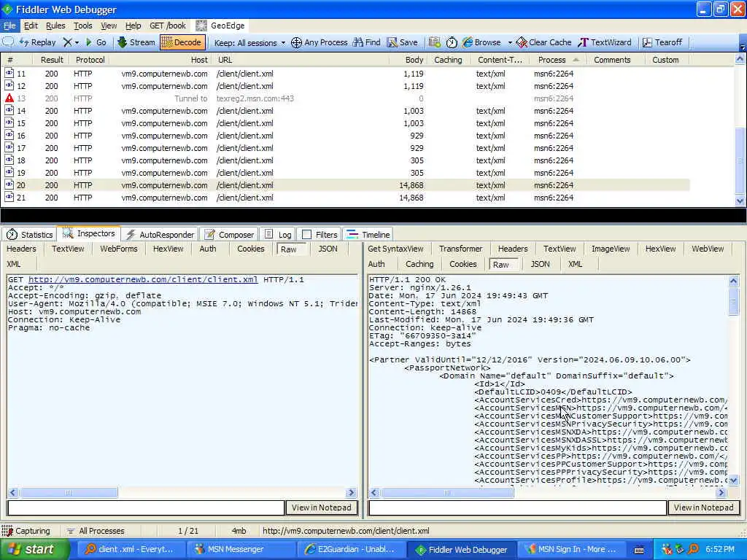Click the request URL hyperlink

[143, 279]
